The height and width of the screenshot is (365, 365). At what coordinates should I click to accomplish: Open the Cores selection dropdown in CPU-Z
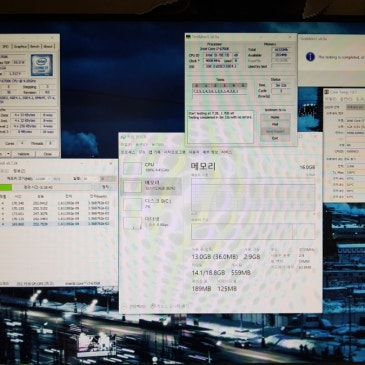click(22, 143)
